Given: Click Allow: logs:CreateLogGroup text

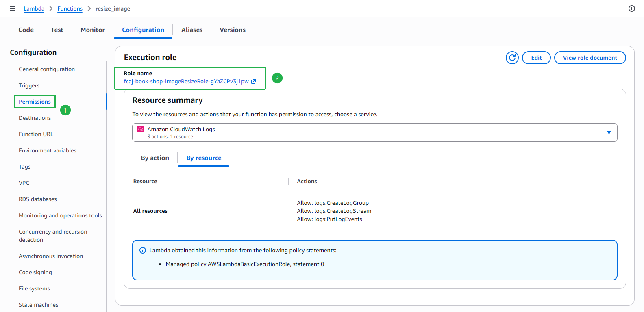Looking at the screenshot, I should (333, 203).
